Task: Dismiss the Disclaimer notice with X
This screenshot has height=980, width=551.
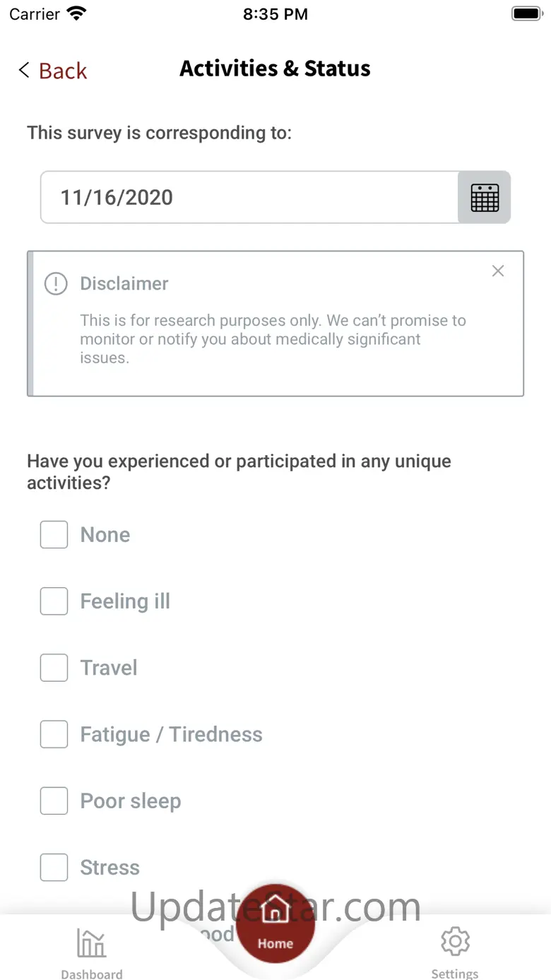Action: (x=498, y=271)
